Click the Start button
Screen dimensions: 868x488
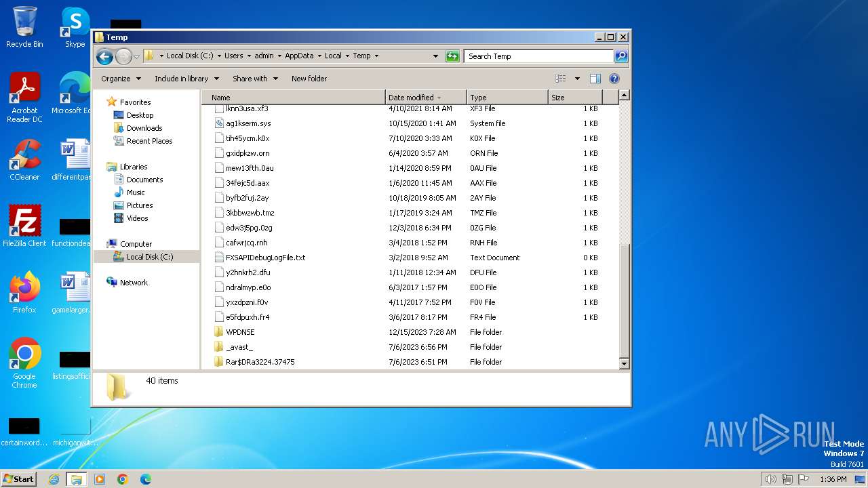coord(18,479)
